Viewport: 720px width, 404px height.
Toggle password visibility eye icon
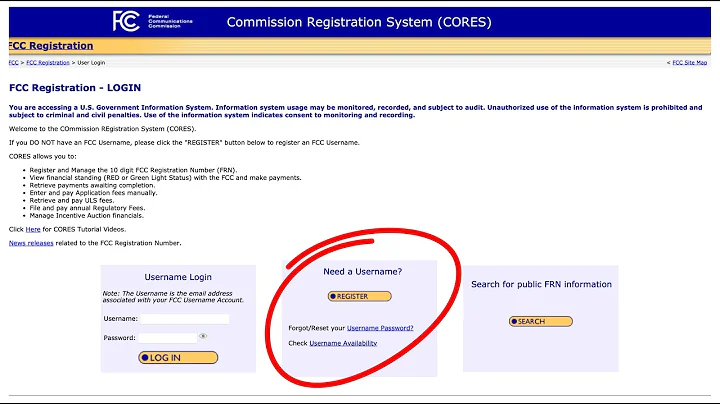click(203, 336)
